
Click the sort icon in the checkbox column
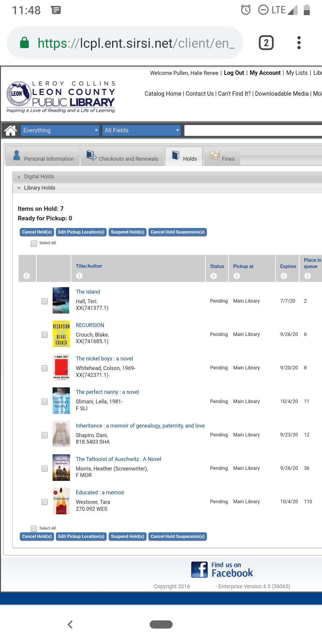(x=27, y=276)
